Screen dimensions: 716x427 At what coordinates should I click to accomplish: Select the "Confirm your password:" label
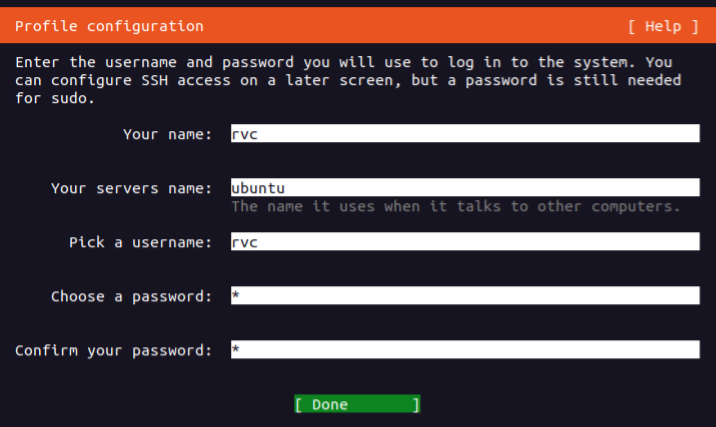tap(113, 350)
